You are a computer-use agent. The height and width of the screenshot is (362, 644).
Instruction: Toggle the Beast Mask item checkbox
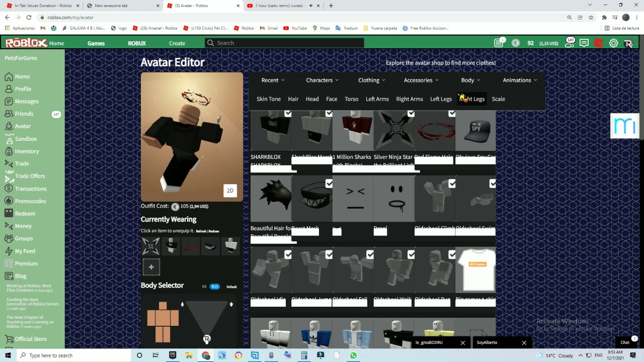329,184
